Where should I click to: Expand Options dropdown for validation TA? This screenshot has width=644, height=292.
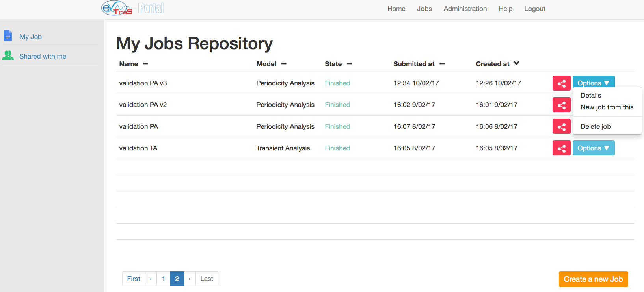point(593,148)
